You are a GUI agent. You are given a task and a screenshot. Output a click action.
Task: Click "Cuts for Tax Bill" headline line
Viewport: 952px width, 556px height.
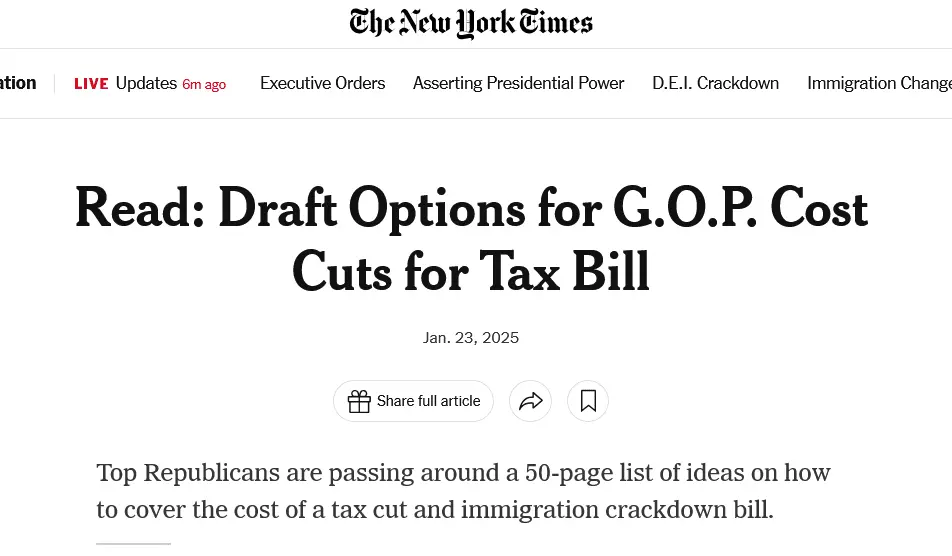pos(471,271)
